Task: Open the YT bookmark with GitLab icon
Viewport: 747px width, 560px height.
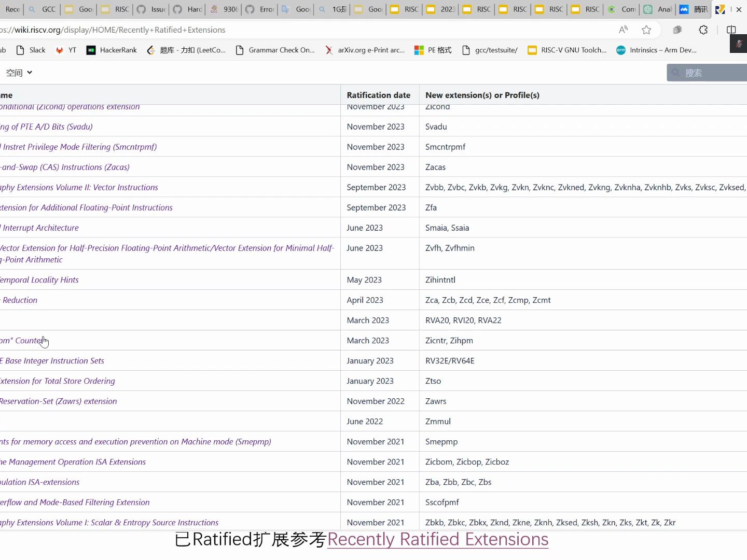Action: 66,50
